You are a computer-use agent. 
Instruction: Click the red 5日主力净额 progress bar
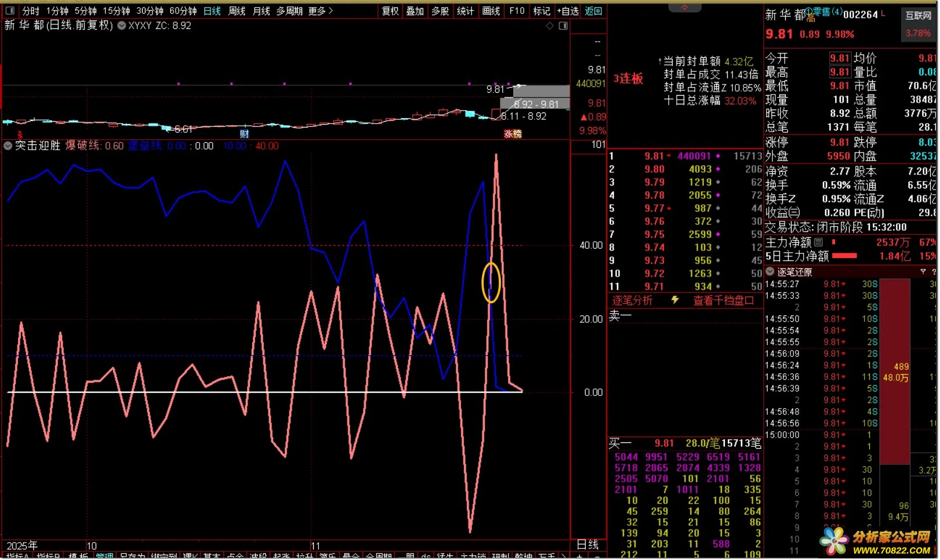pyautogui.click(x=844, y=256)
